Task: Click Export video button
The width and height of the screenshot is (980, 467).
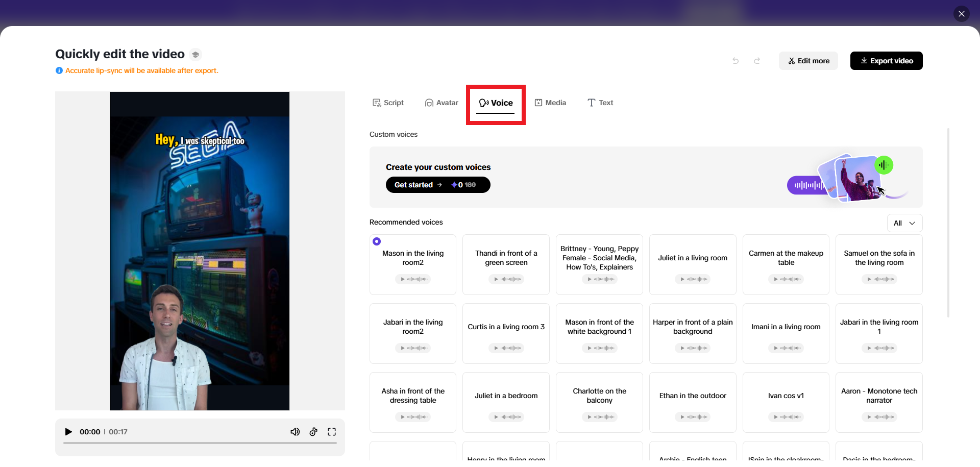Action: 887,61
